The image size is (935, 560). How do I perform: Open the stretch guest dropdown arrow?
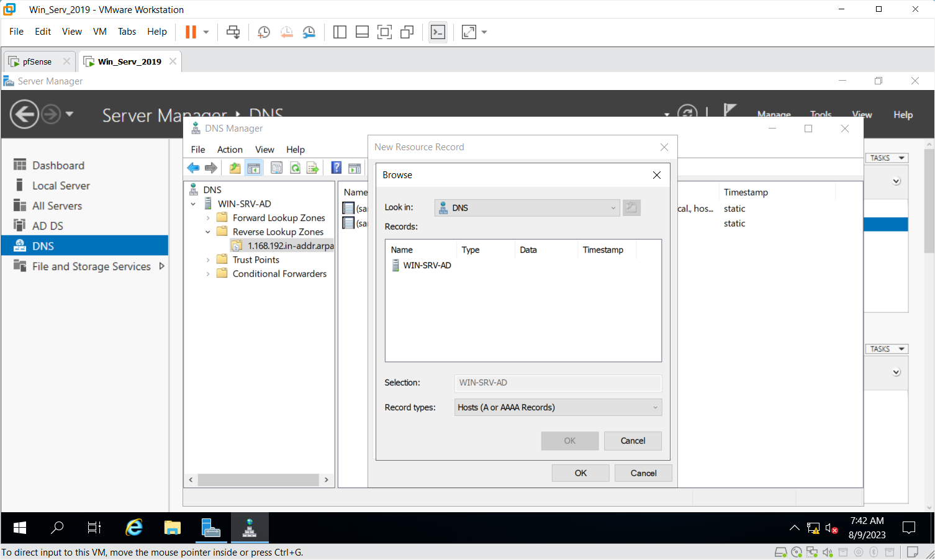coord(484,32)
